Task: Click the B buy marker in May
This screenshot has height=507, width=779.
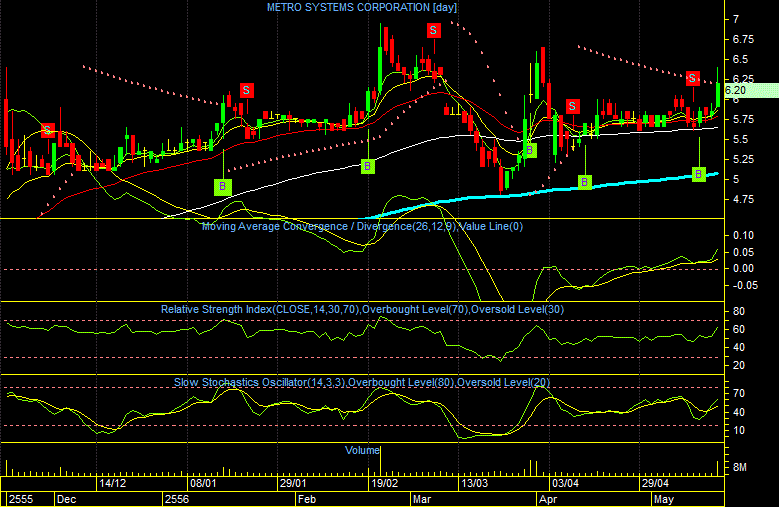Action: coord(699,174)
